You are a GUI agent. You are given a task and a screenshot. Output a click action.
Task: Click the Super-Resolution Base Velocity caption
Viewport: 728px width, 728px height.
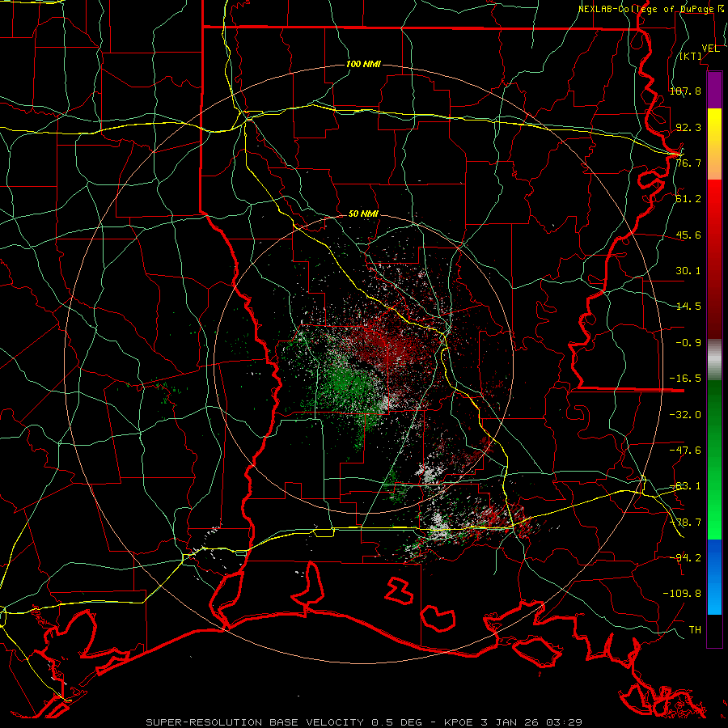pos(363,722)
